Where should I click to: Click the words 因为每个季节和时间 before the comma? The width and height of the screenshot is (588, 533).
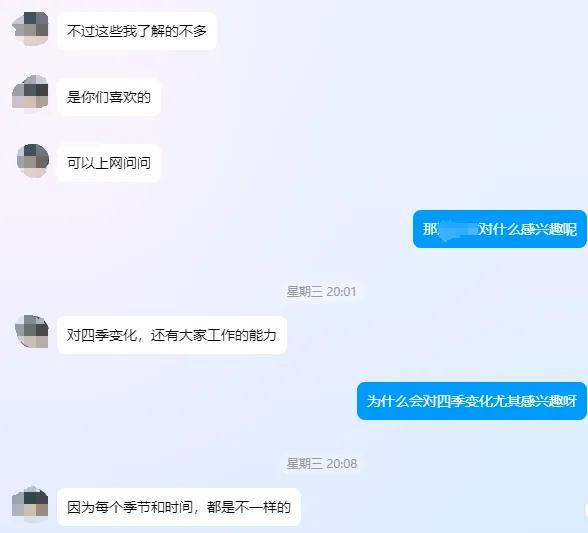[x=130, y=507]
